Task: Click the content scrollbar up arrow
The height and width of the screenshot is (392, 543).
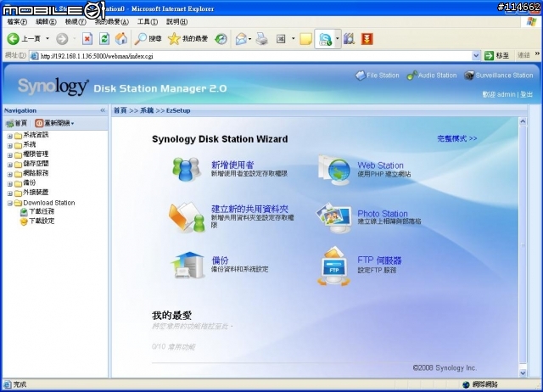Action: click(x=523, y=121)
